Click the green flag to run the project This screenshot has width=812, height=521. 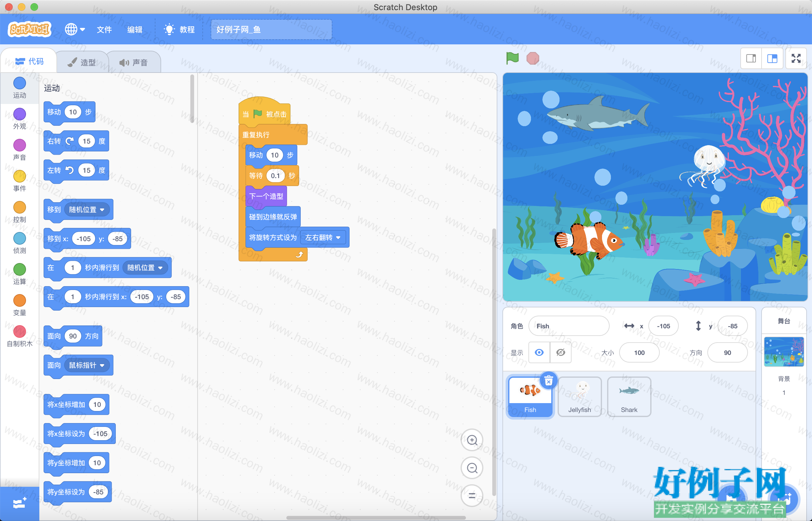[512, 58]
